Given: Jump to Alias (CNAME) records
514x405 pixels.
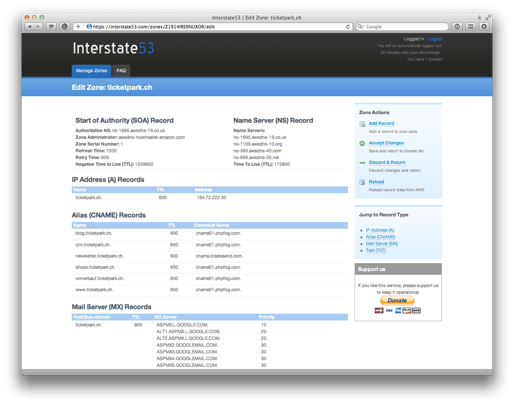Looking at the screenshot, I should click(380, 237).
